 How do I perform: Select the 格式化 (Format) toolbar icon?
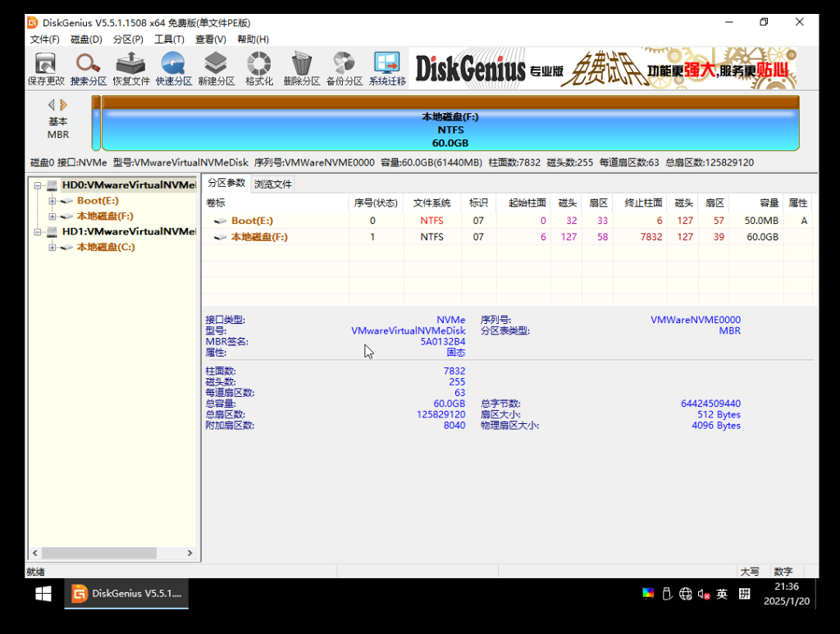(258, 69)
